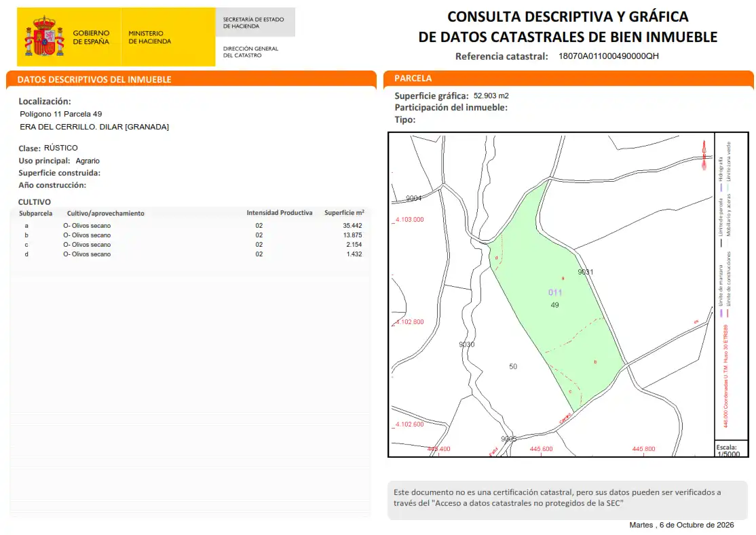Viewport: 756px width, 535px height.
Task: Click the "DATOS DESCRIPTIVOS DEL INMUEBLE" section header
Action: click(191, 79)
